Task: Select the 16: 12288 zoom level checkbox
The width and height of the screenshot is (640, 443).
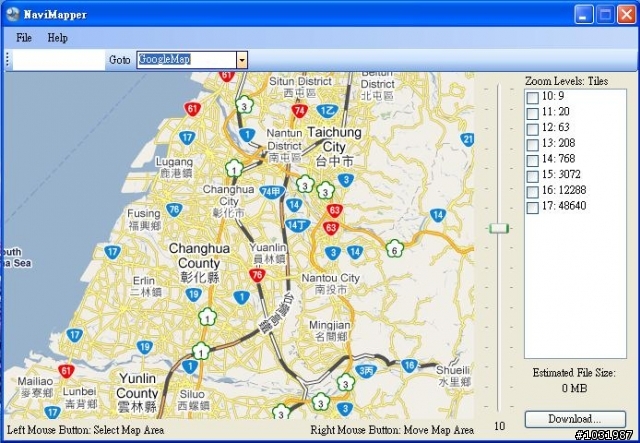Action: pyautogui.click(x=533, y=191)
